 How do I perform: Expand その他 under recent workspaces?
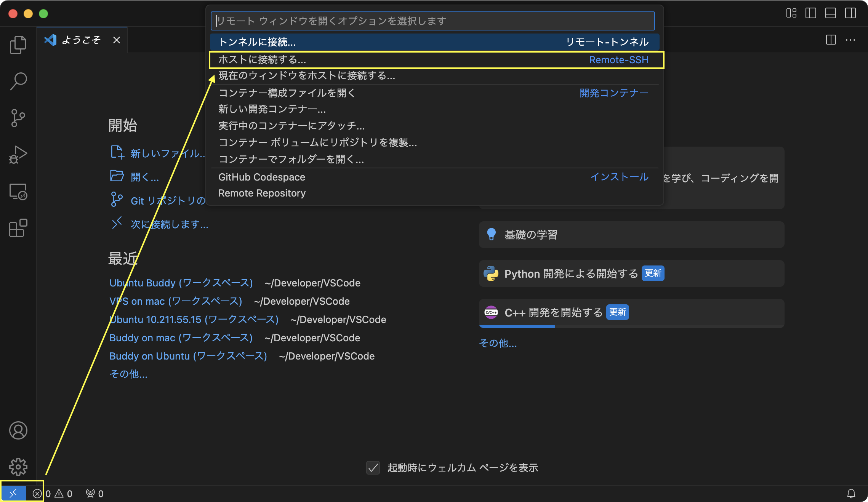pos(128,374)
